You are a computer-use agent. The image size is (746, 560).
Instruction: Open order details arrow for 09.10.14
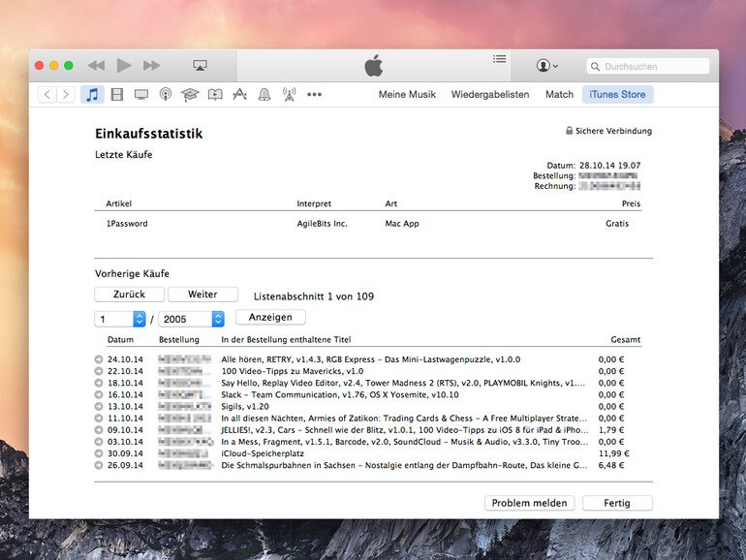click(x=99, y=430)
